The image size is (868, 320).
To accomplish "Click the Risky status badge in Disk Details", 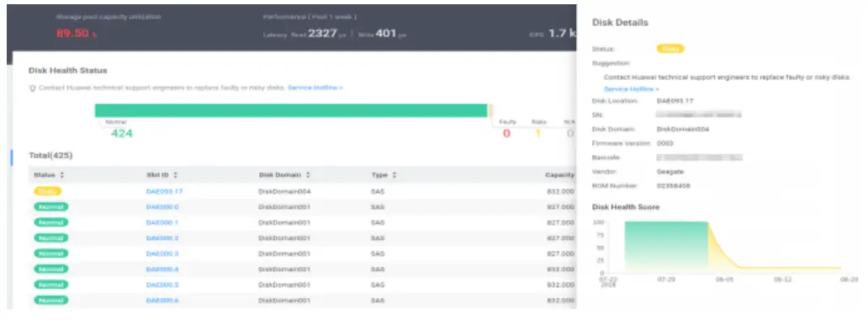I will 670,49.
